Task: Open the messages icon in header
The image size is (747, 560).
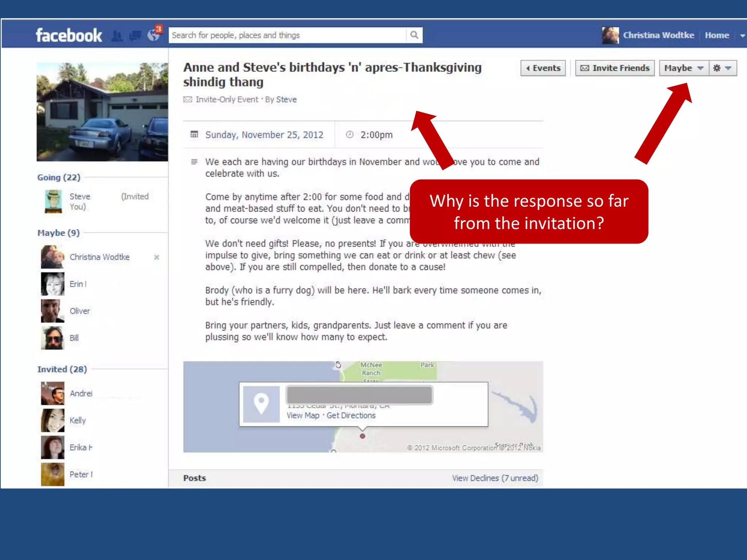Action: tap(135, 36)
